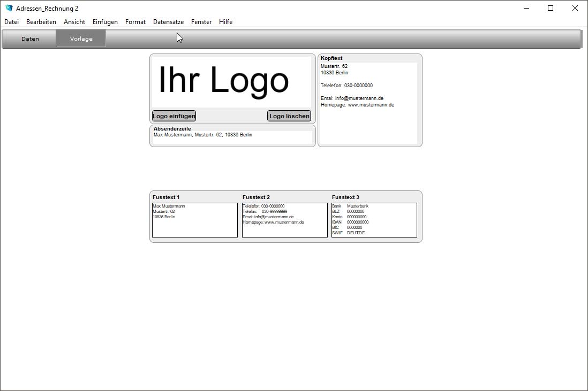
Task: Open the Hilfe menu
Action: [x=226, y=22]
